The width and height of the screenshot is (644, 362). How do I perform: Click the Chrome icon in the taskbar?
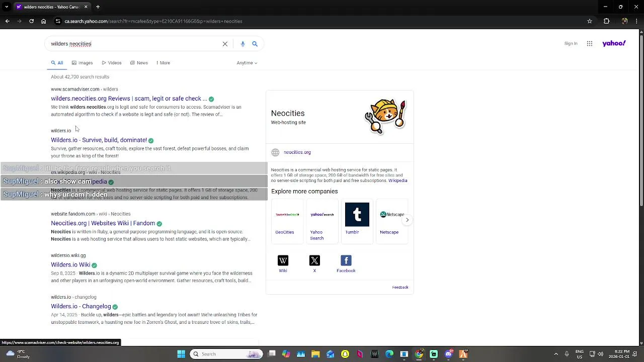pos(419,354)
